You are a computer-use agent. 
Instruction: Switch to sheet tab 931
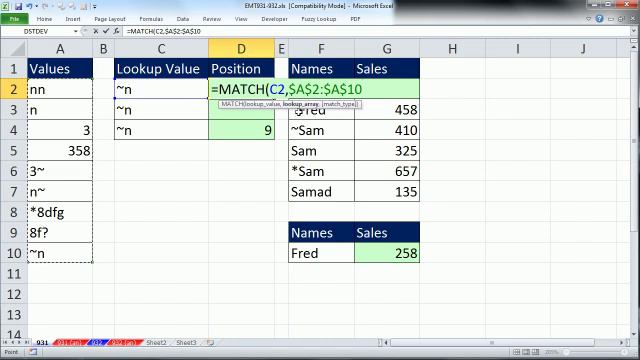pyautogui.click(x=42, y=342)
